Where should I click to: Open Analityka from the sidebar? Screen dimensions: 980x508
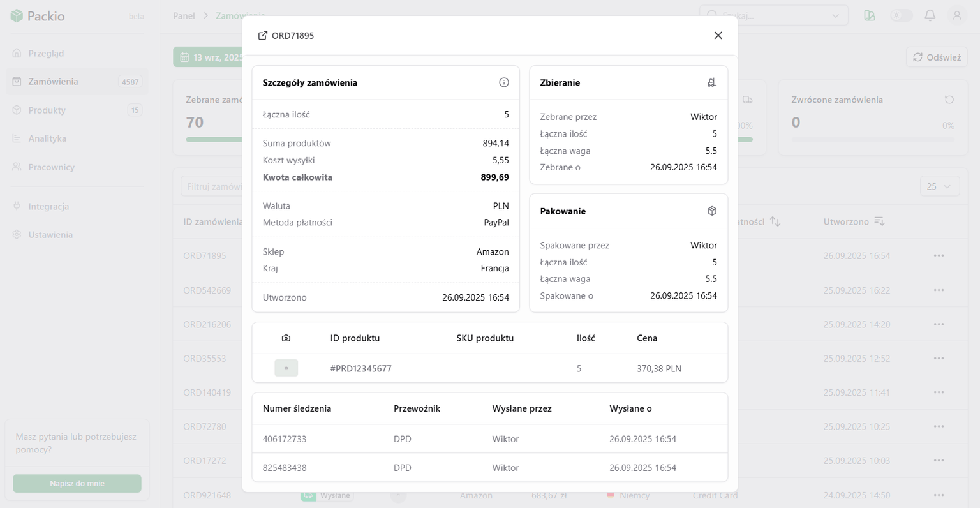point(47,138)
